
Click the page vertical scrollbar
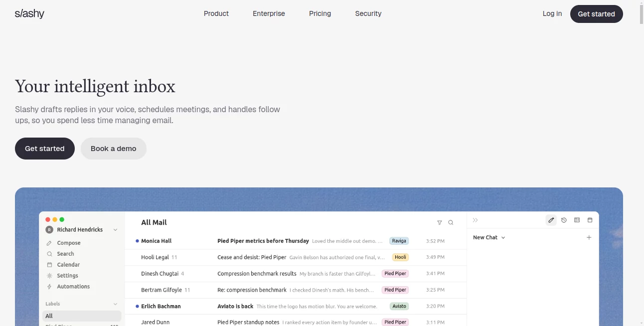pos(641,15)
